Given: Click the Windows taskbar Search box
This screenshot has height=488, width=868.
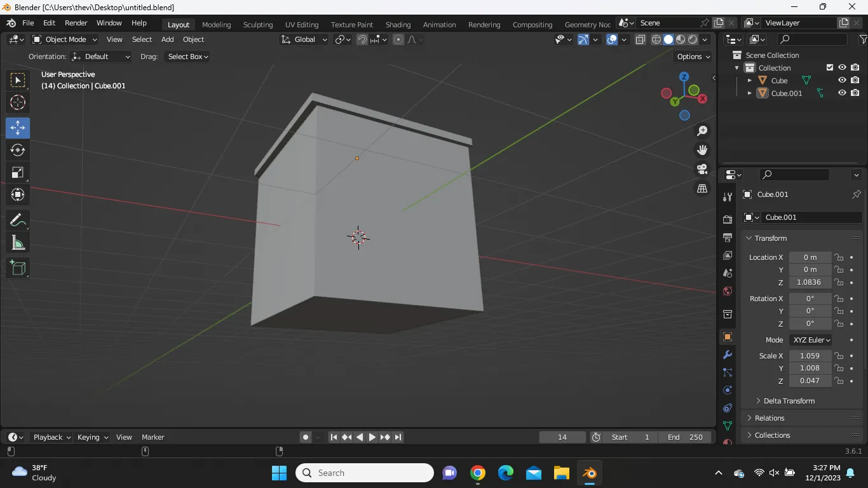Looking at the screenshot, I should point(365,473).
